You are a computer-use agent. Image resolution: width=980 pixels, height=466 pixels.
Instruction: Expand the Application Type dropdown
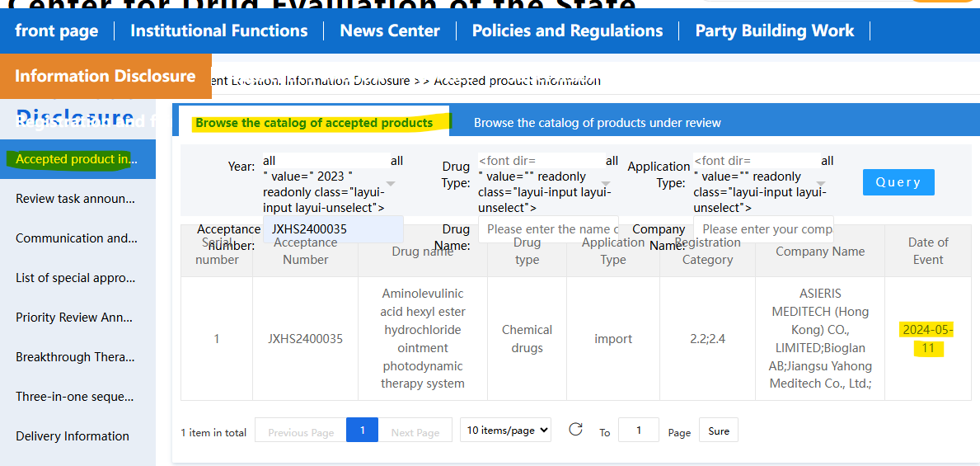pos(821,184)
